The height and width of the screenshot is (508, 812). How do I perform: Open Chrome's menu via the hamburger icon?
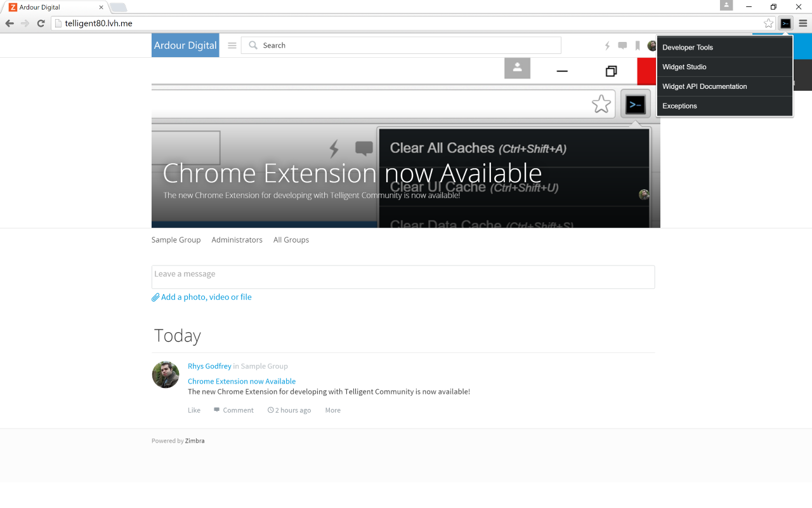[x=802, y=23]
